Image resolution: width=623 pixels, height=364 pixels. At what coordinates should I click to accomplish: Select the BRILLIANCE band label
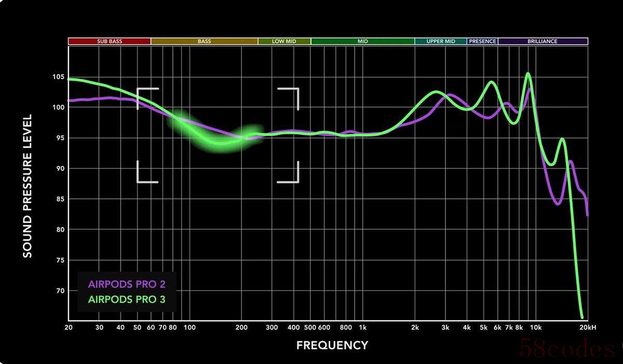click(x=543, y=41)
